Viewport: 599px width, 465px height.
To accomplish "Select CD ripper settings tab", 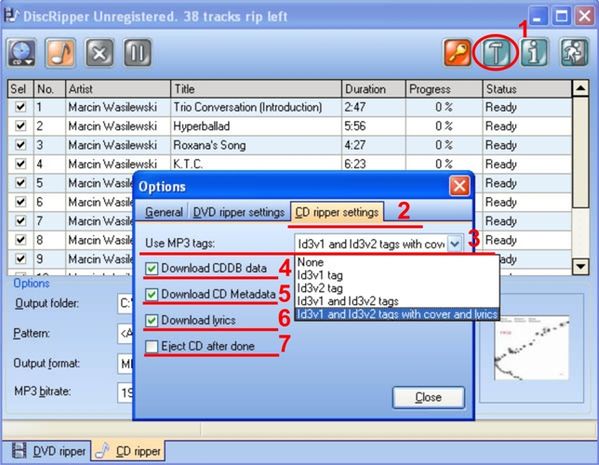I will point(337,212).
